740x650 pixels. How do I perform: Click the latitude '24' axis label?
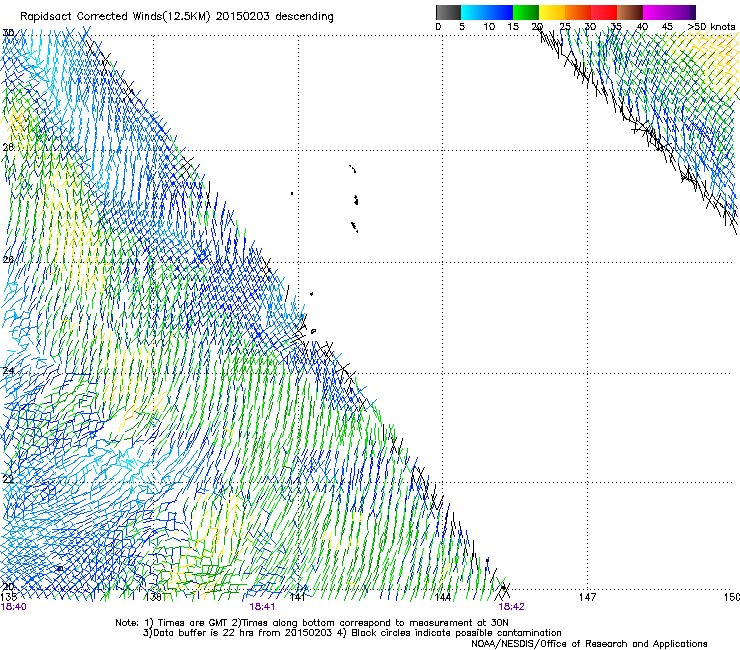pos(8,371)
